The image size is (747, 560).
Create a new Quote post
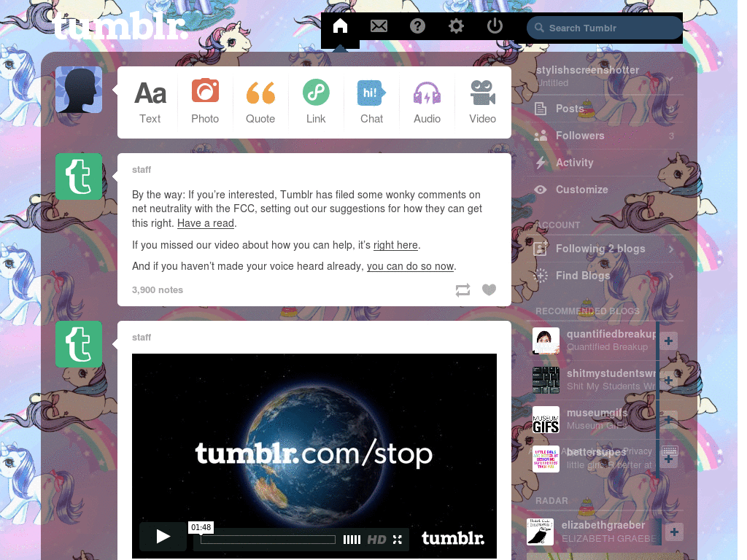coord(260,102)
